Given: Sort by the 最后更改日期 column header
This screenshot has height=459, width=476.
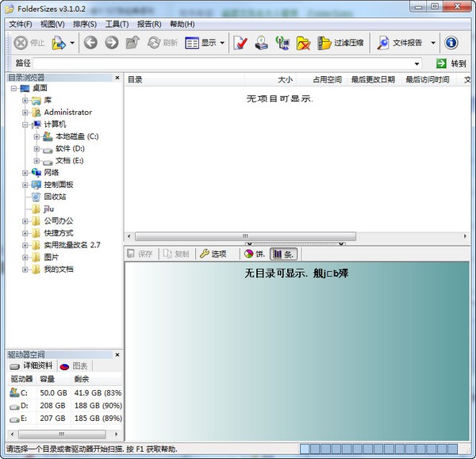Looking at the screenshot, I should click(x=374, y=80).
